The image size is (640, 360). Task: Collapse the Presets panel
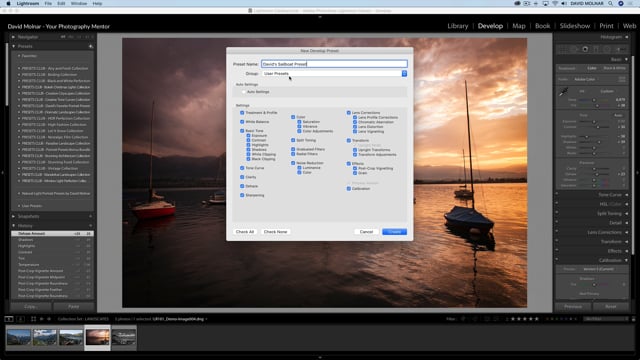(x=13, y=46)
